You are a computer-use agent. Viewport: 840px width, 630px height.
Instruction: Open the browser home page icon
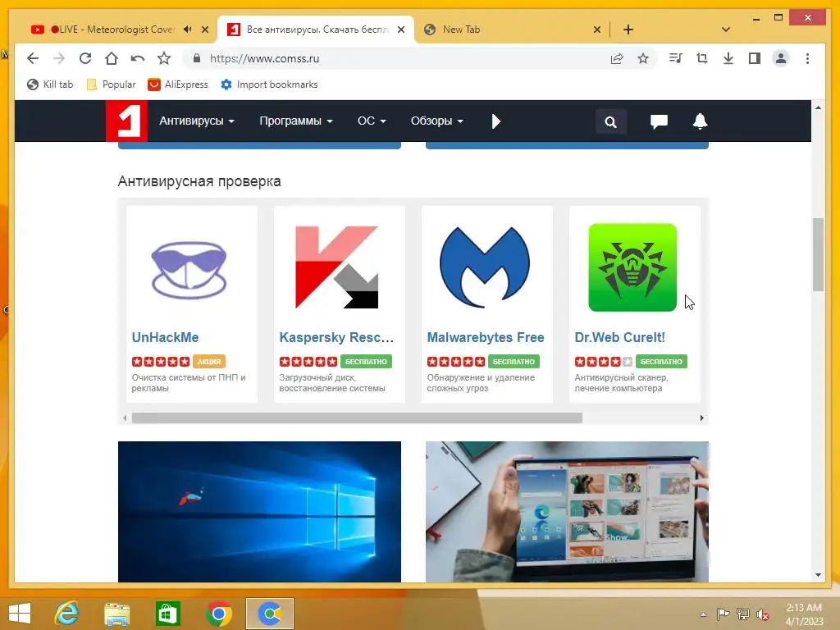click(112, 58)
